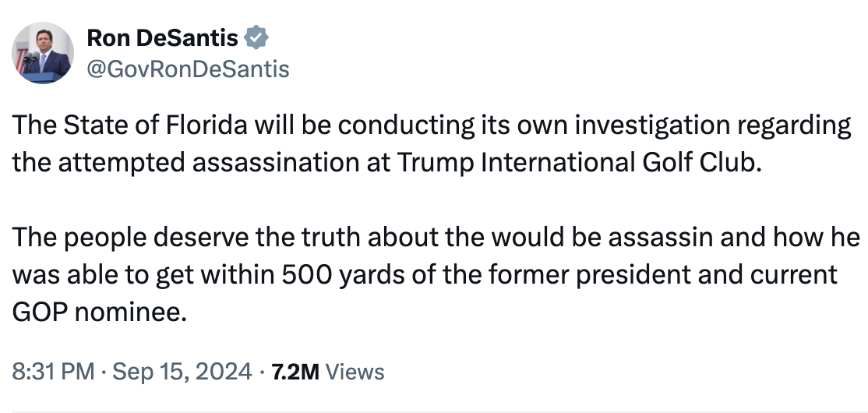The width and height of the screenshot is (868, 413).
Task: Select the Sep 15, 2024 date text
Action: (182, 372)
